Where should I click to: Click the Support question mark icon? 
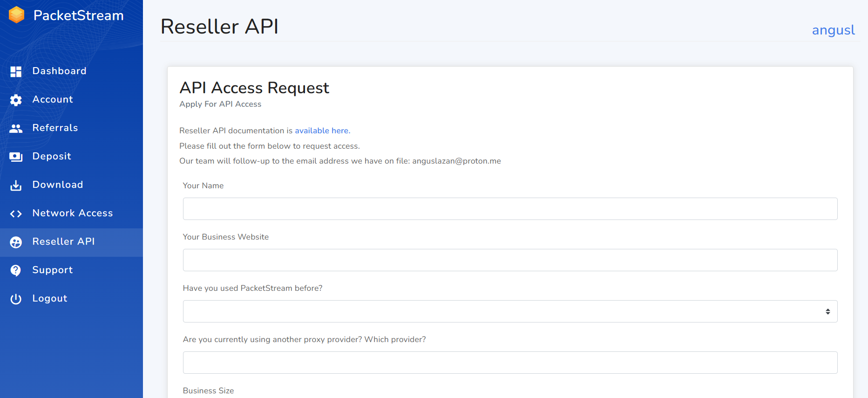[x=16, y=270]
